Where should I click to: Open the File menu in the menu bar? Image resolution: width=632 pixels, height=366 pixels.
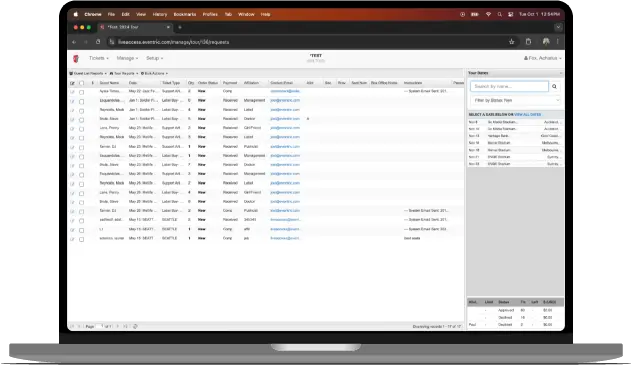click(x=111, y=14)
